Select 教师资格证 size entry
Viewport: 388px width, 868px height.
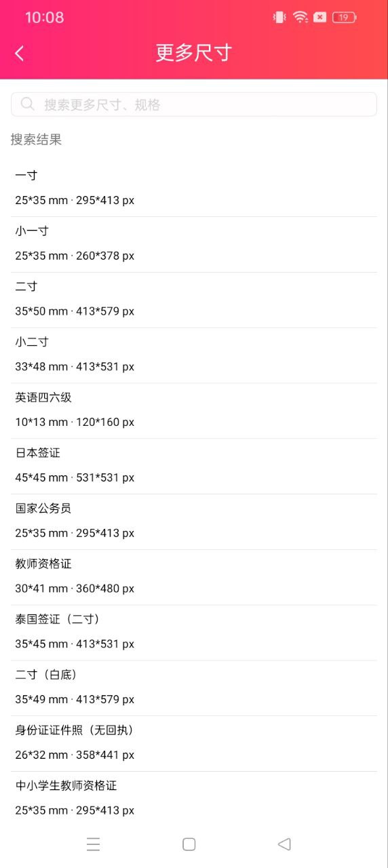(194, 578)
